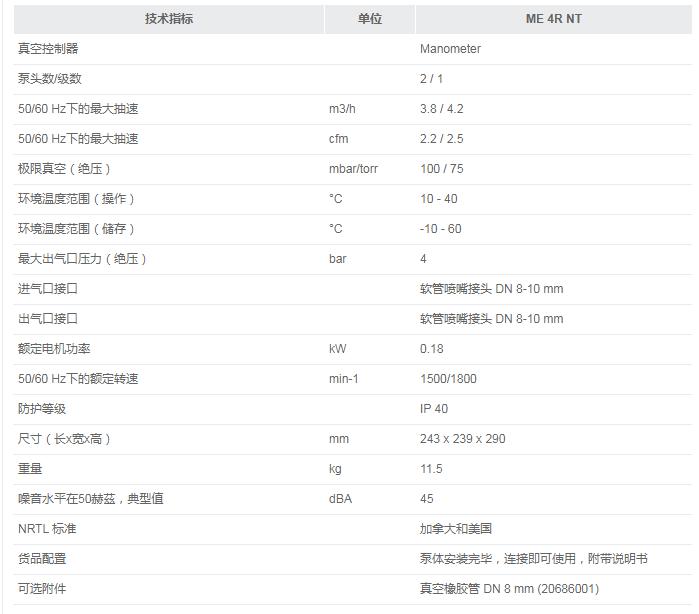This screenshot has height=614, width=699.
Task: Select the 极限真空（绝压） row label
Action: [x=64, y=169]
